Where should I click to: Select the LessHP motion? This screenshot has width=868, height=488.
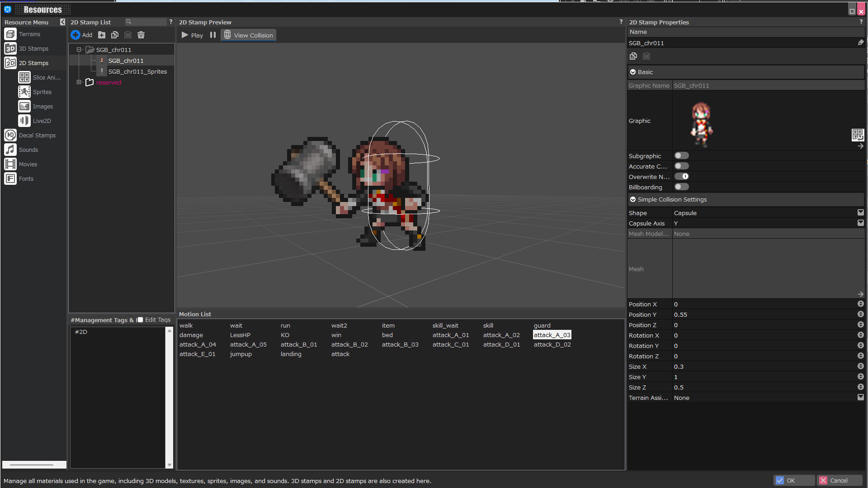pos(240,335)
